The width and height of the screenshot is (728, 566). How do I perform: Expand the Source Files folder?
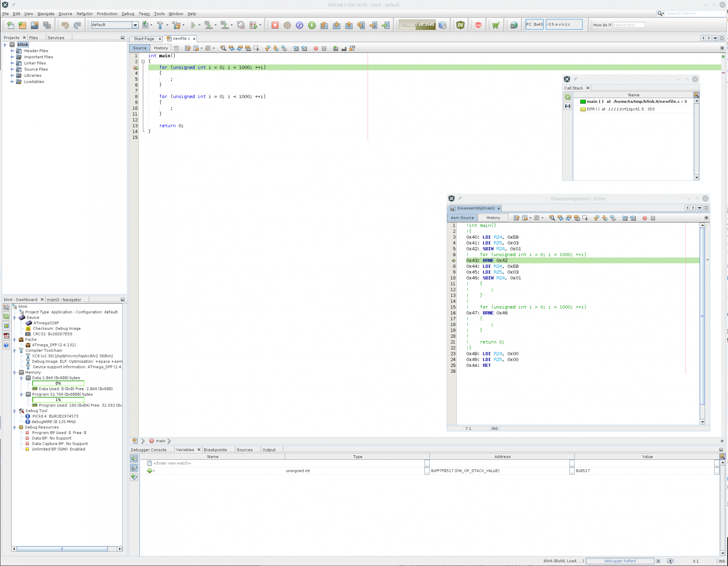12,69
